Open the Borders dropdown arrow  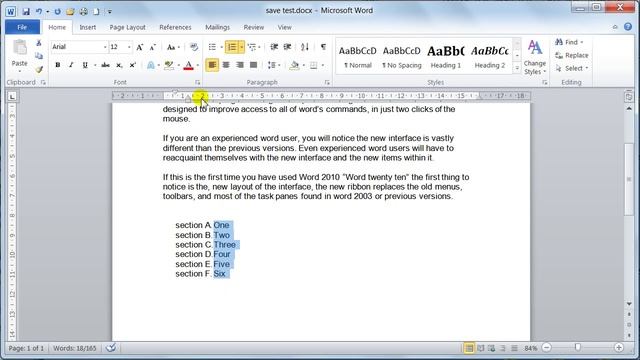(322, 65)
